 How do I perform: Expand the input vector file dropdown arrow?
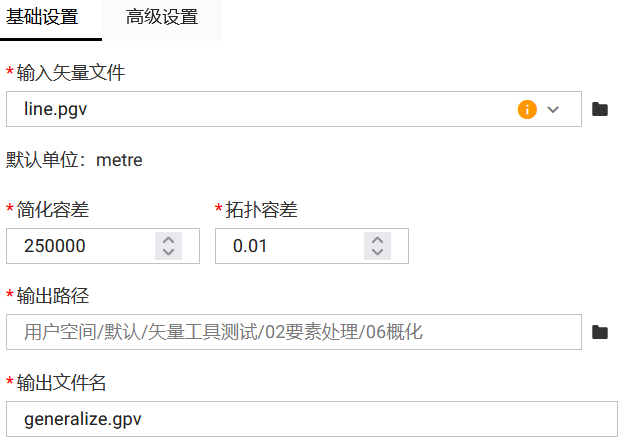553,109
